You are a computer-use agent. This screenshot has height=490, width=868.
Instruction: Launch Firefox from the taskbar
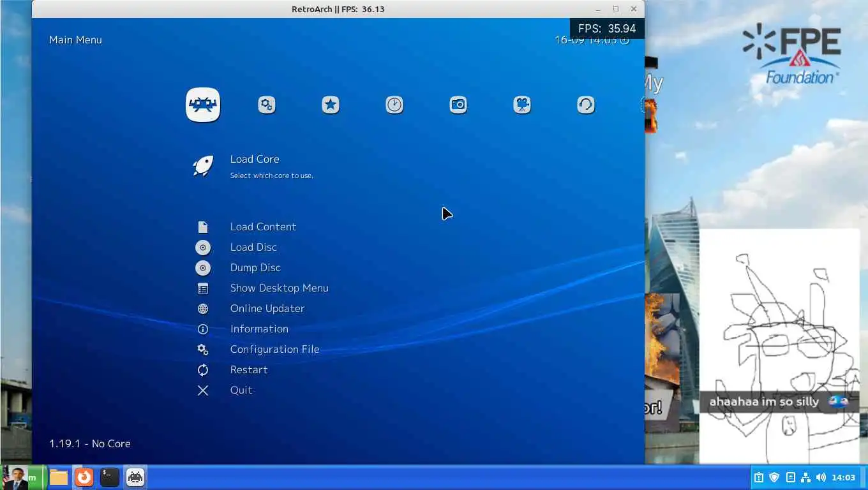pos(84,477)
